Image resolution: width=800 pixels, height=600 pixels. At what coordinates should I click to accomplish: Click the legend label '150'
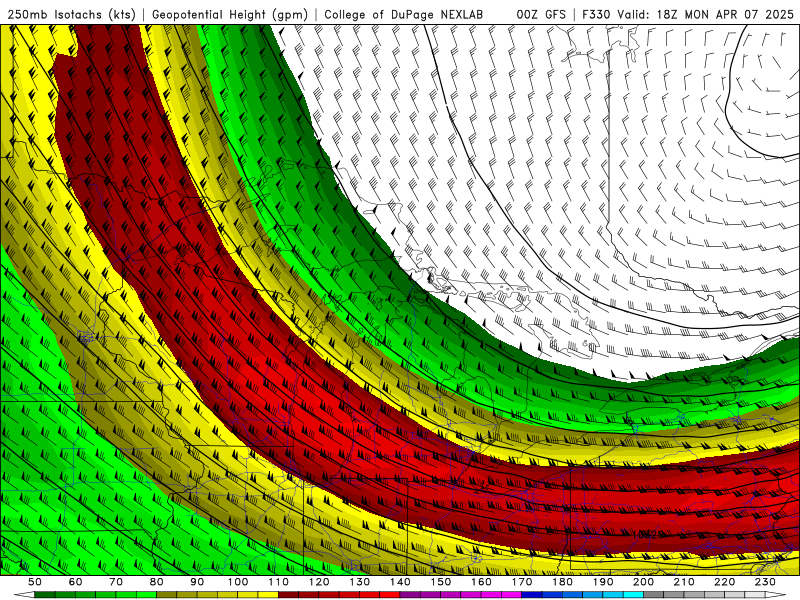coord(441,582)
